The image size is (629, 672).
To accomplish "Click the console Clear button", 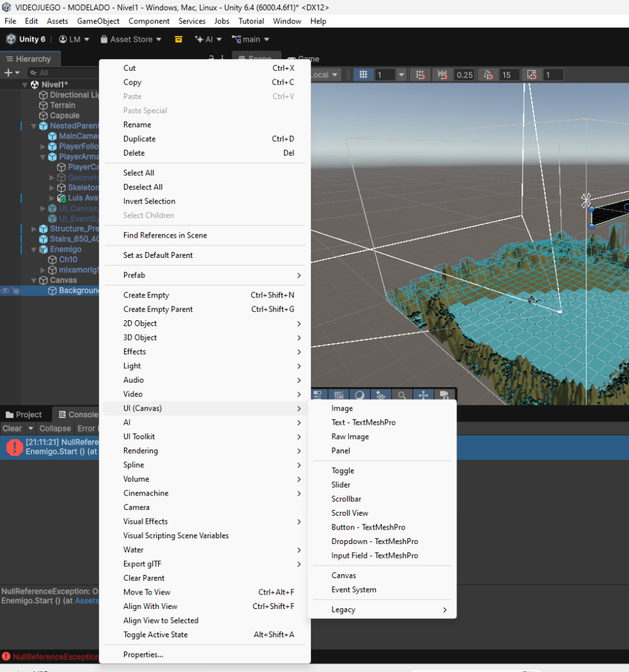I will 12,429.
